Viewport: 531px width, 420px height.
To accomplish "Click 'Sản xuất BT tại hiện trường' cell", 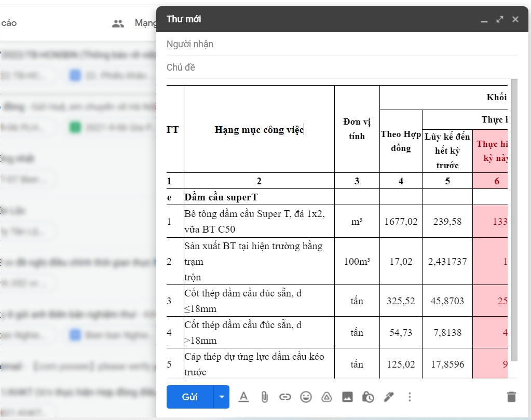I will pos(259,261).
